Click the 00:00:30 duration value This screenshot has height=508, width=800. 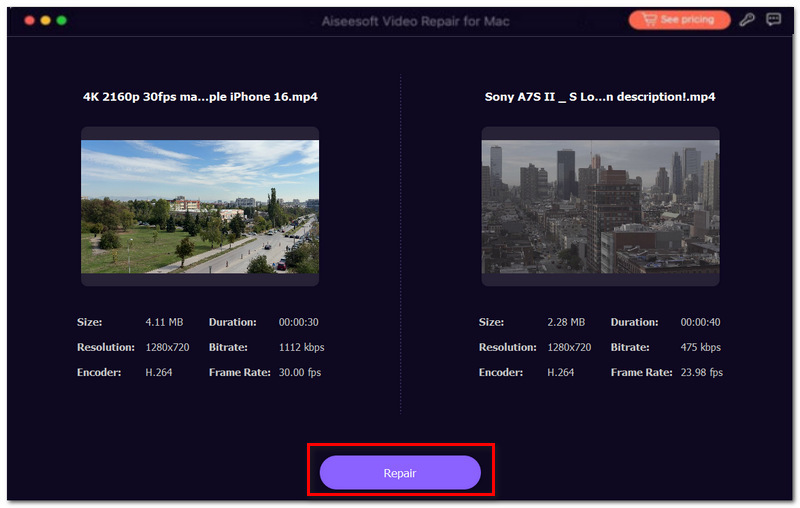click(298, 322)
